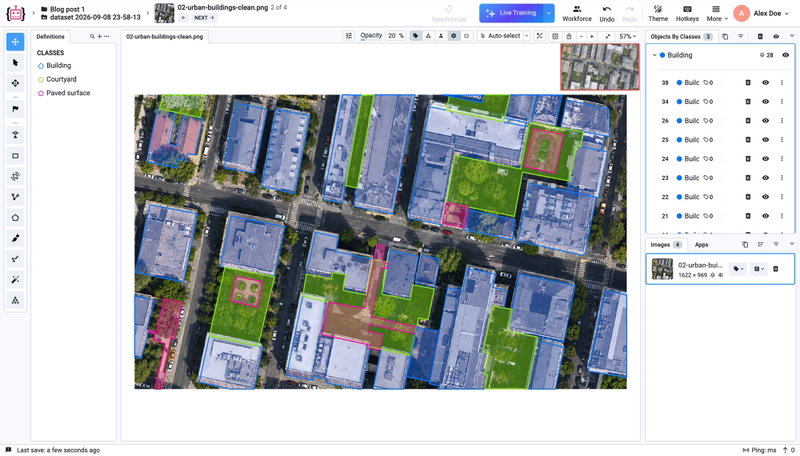The image size is (800, 456).
Task: Open tag dropdown on image list item
Action: tap(738, 269)
